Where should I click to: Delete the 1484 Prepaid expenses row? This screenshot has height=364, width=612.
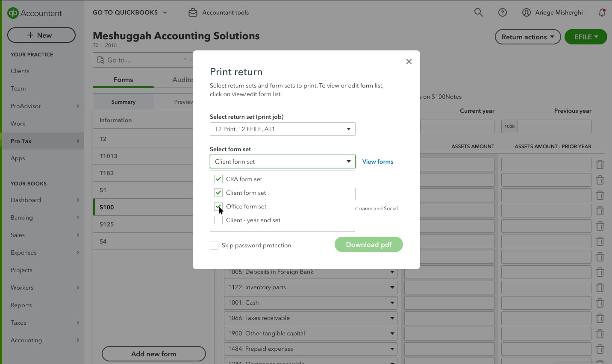click(x=600, y=349)
